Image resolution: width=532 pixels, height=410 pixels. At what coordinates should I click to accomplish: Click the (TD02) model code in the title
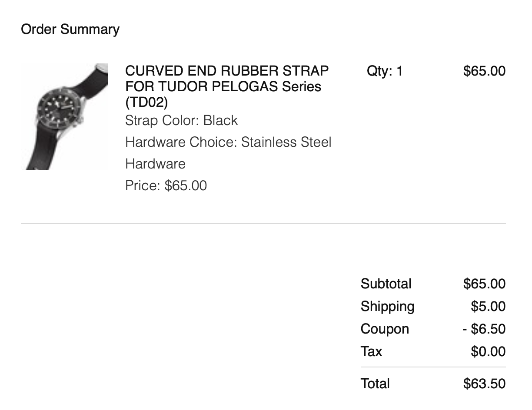click(x=146, y=102)
